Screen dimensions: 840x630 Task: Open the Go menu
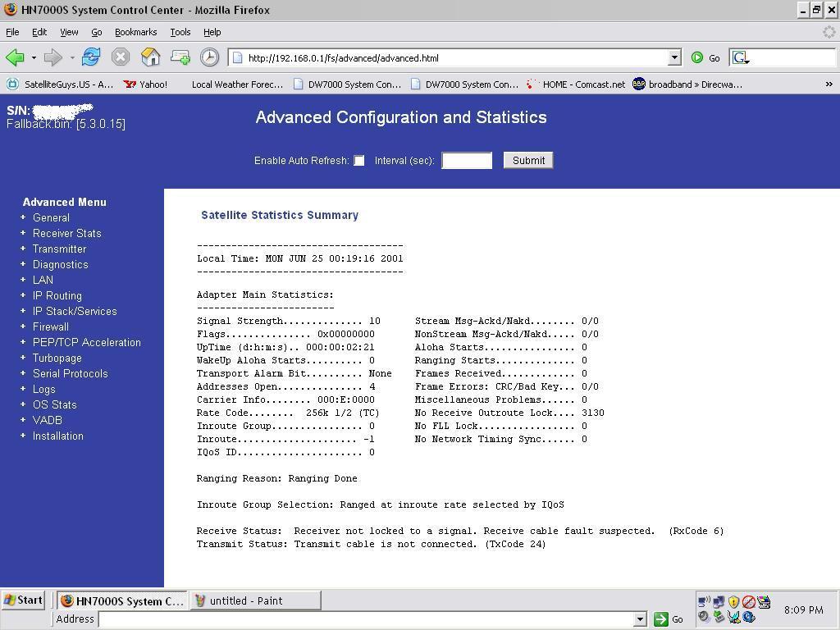[x=97, y=32]
